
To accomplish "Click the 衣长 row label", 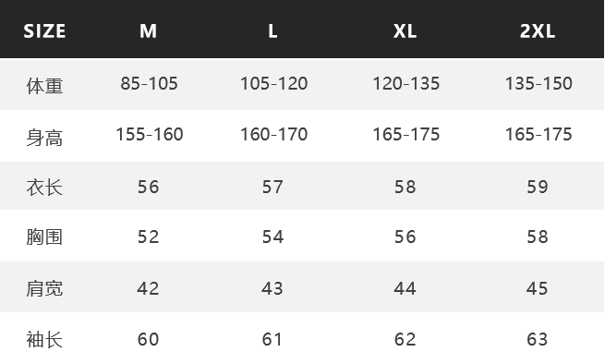I will (44, 188).
